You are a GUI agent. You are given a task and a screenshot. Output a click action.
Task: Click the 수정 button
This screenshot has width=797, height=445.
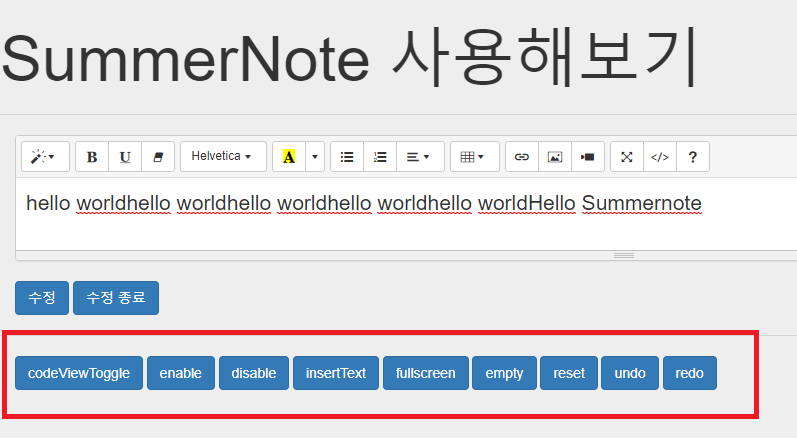pyautogui.click(x=42, y=298)
